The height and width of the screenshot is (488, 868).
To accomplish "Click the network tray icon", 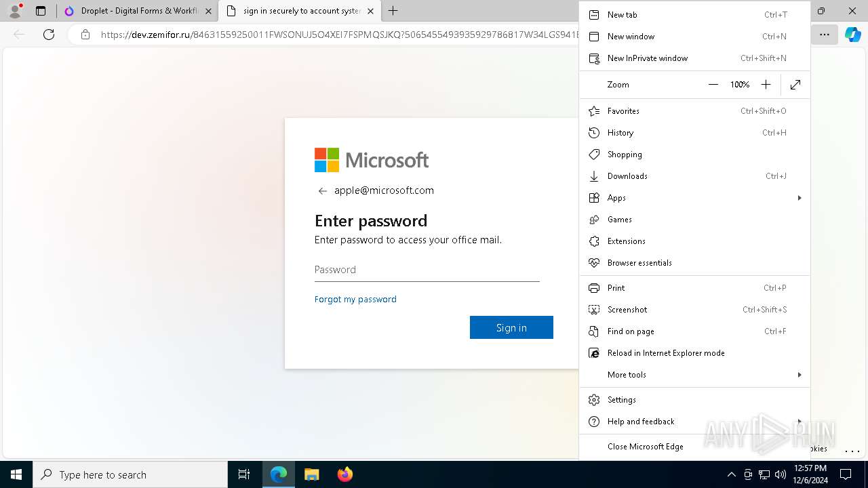I will (764, 474).
